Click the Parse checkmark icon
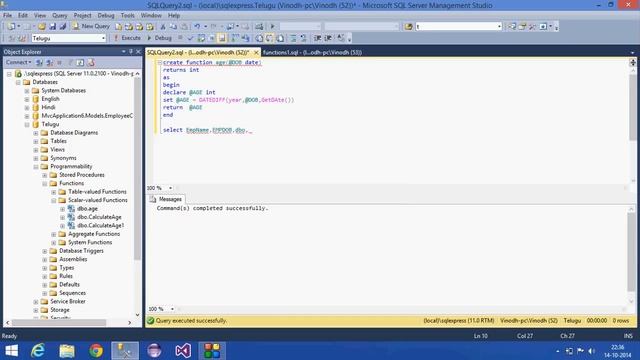The image size is (640, 360). [190, 38]
